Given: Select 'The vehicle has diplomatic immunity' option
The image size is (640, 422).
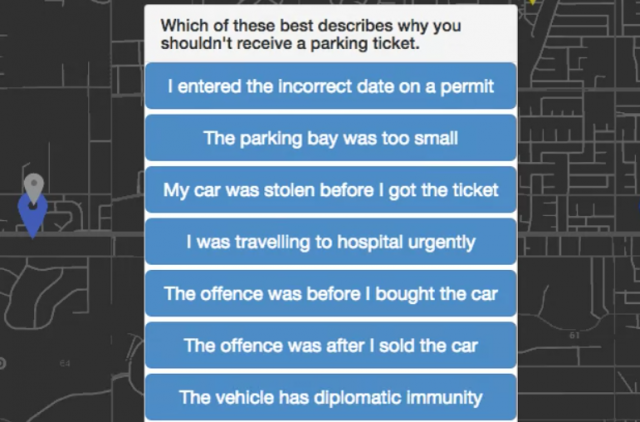Looking at the screenshot, I should (x=330, y=397).
